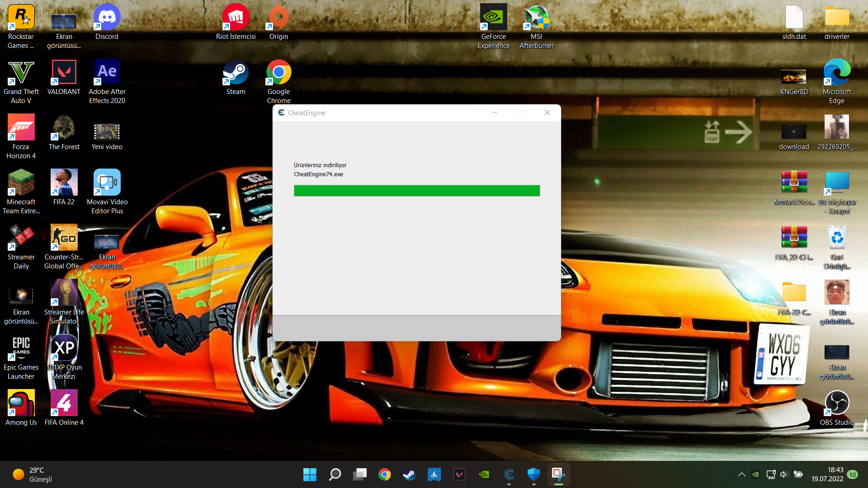
Task: Click the green download progress bar
Action: click(x=416, y=191)
